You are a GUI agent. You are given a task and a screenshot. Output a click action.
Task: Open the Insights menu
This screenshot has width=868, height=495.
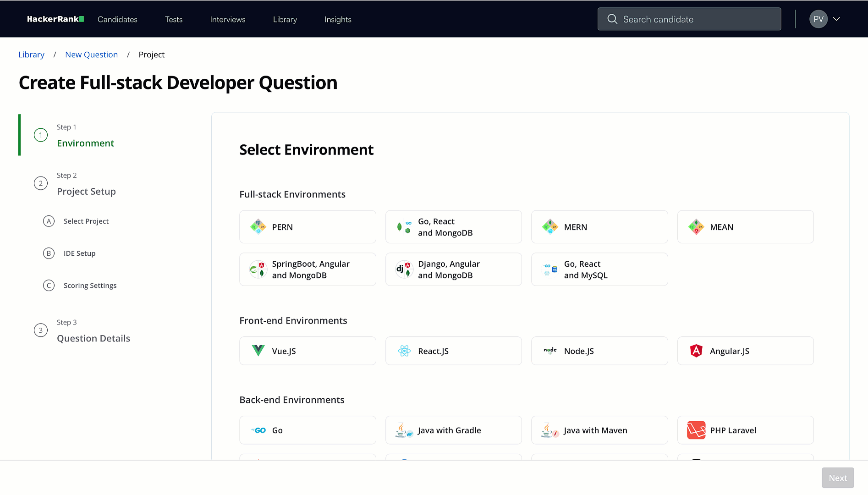point(338,19)
